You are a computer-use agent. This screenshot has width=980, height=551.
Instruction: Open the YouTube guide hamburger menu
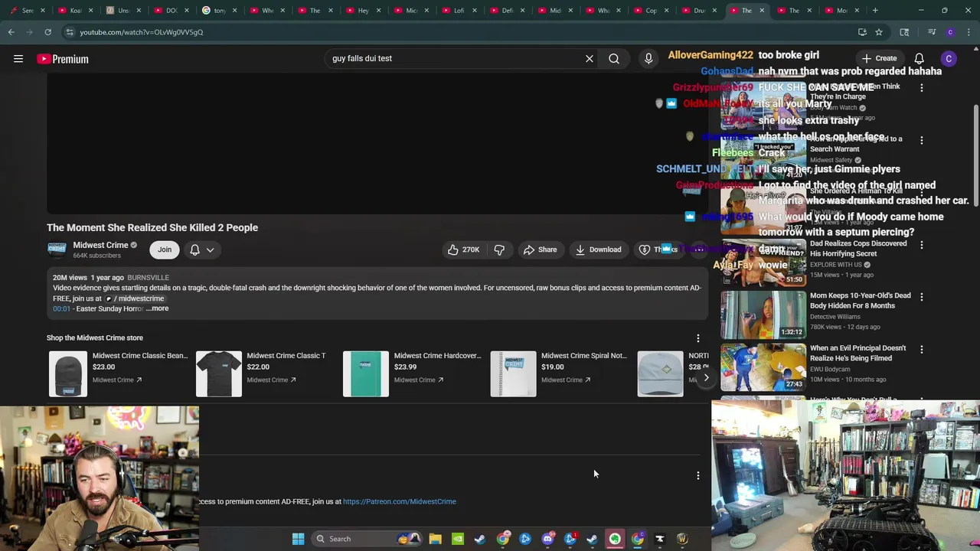click(x=18, y=59)
